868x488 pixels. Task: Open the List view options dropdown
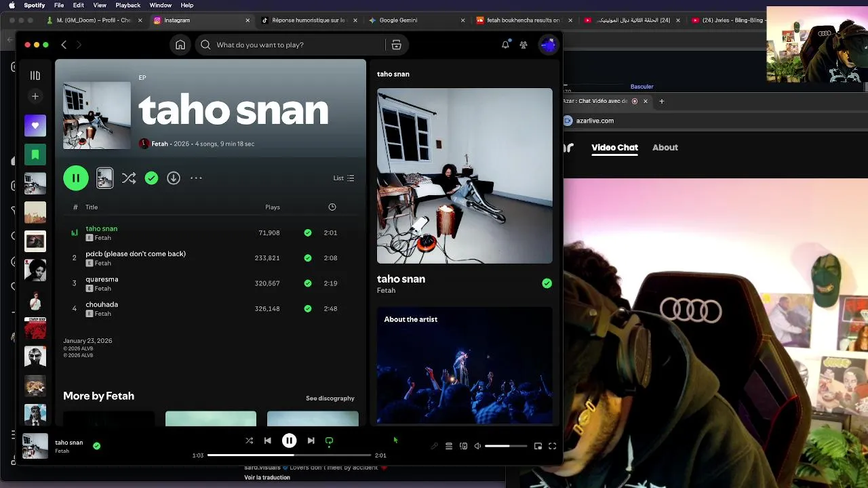[x=344, y=178]
